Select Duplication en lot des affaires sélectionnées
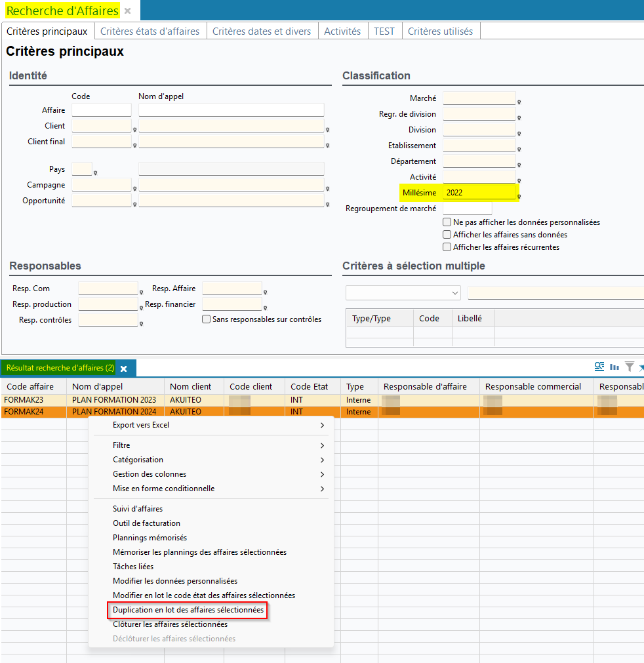Screen dimensions: 644x663 (188, 610)
